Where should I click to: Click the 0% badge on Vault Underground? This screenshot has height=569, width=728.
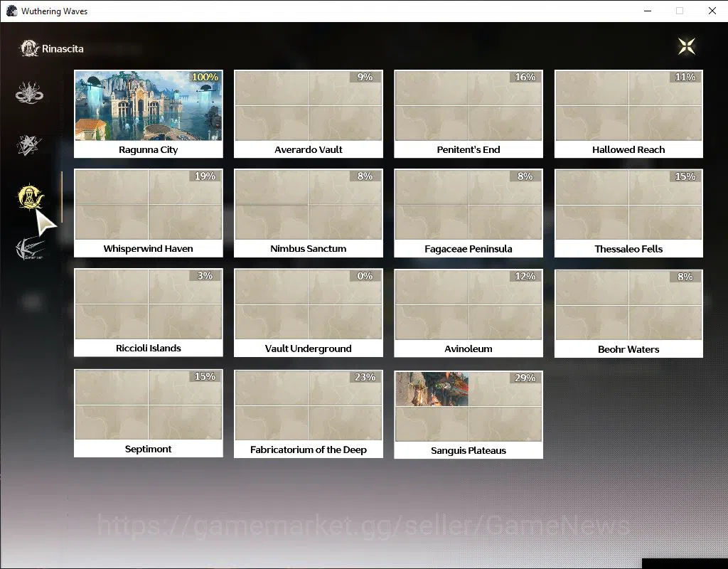[365, 276]
